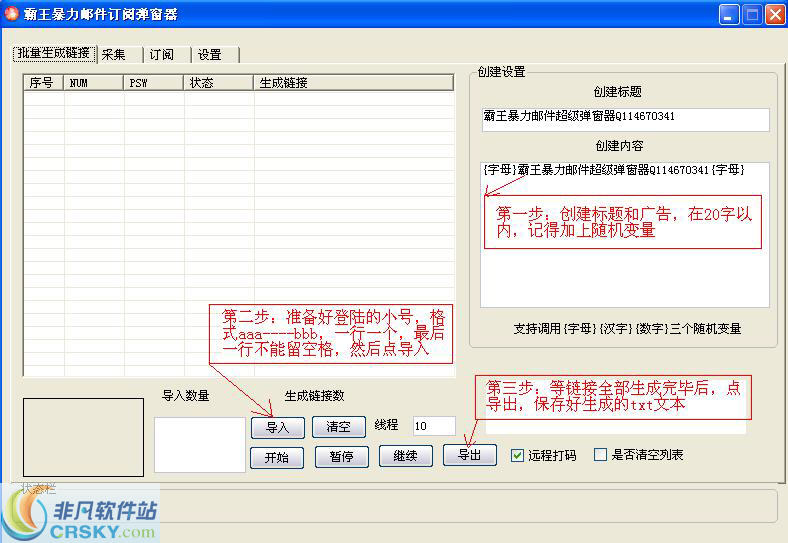Click the 序号 column header

[44, 82]
